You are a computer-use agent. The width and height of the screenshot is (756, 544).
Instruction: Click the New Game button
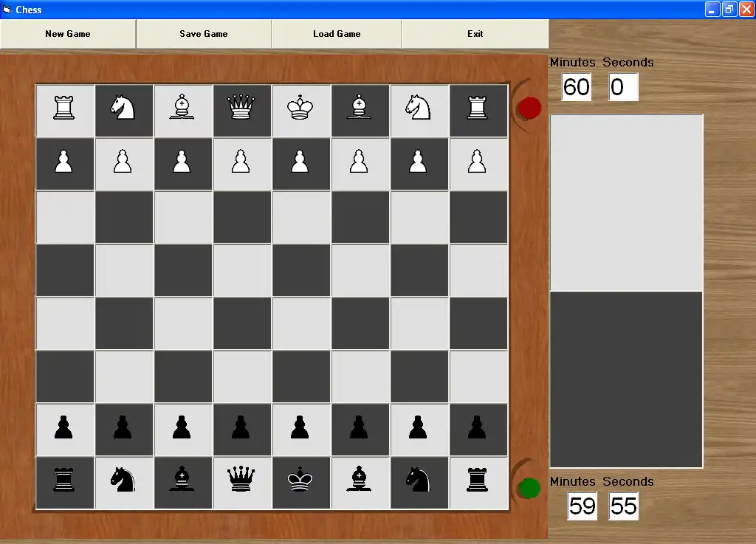point(68,34)
